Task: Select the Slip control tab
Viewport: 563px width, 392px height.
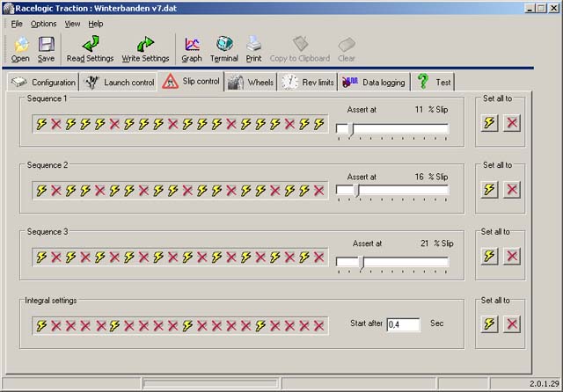Action: (x=191, y=81)
